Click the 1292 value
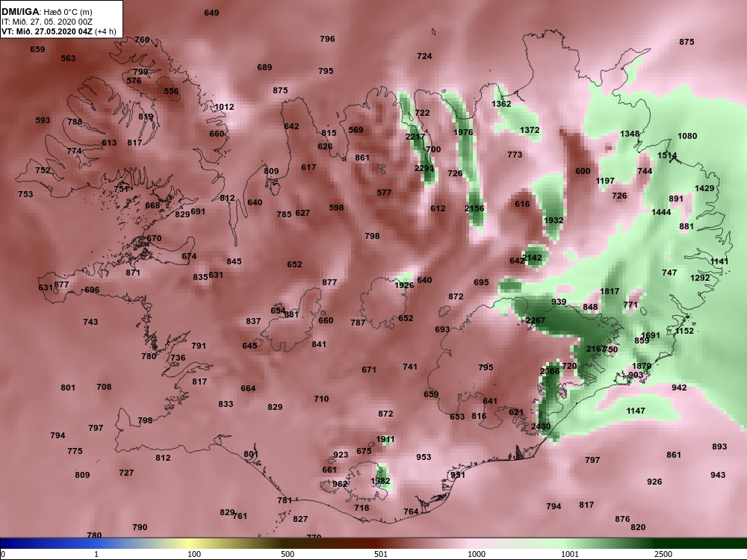The height and width of the screenshot is (560, 747). pyautogui.click(x=700, y=278)
